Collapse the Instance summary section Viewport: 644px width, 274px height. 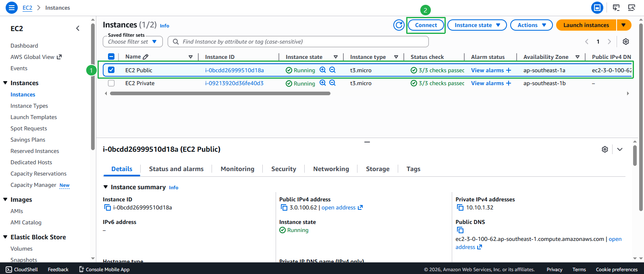click(x=106, y=187)
